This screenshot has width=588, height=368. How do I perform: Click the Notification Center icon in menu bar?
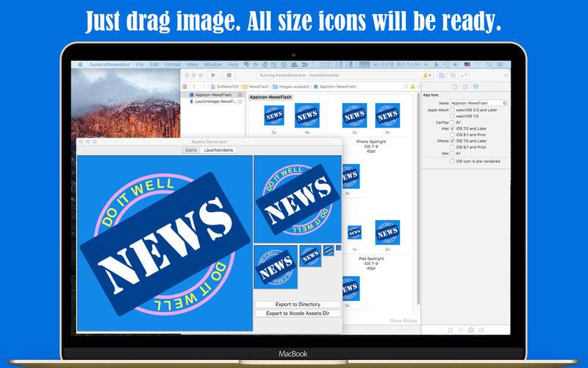(502, 65)
